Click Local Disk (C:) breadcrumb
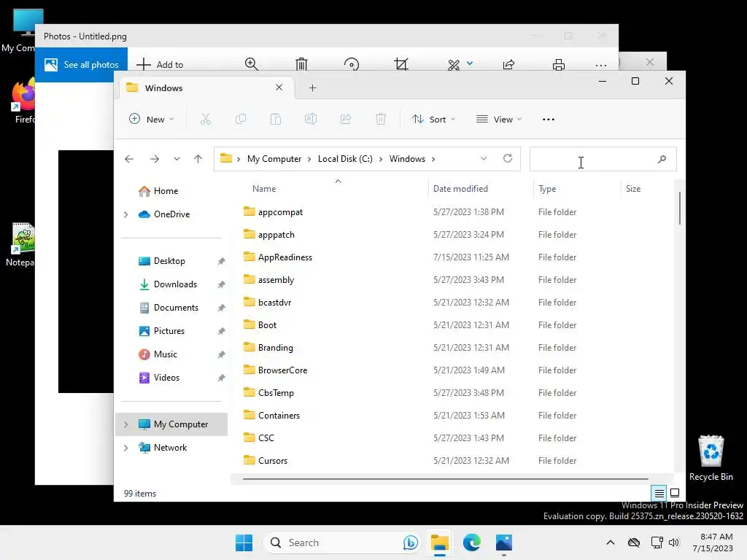The image size is (747, 560). tap(345, 158)
